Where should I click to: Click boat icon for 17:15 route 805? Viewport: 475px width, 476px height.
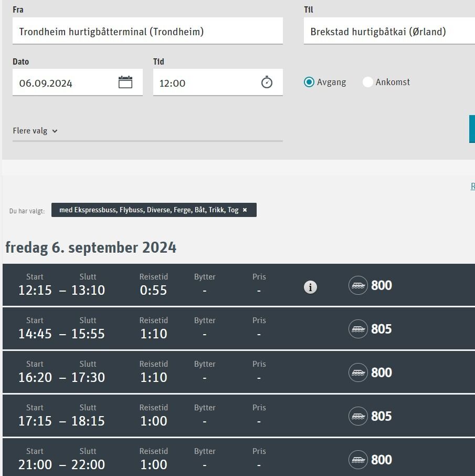pyautogui.click(x=358, y=416)
